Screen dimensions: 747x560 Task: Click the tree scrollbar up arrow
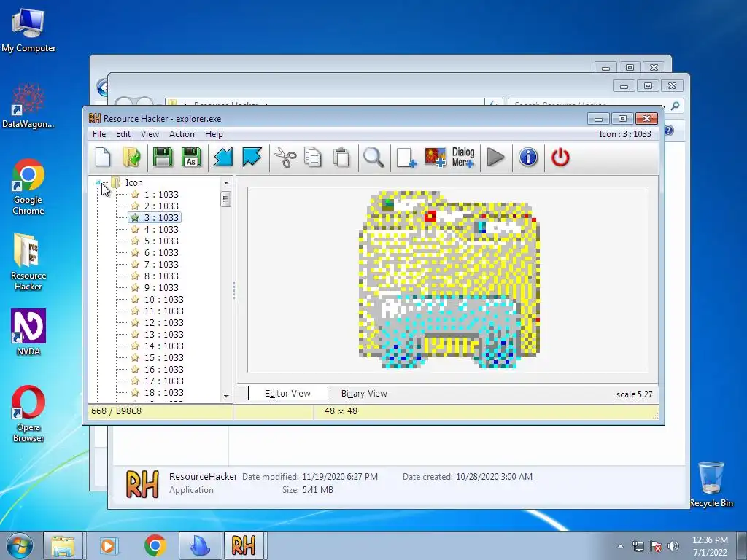226,183
